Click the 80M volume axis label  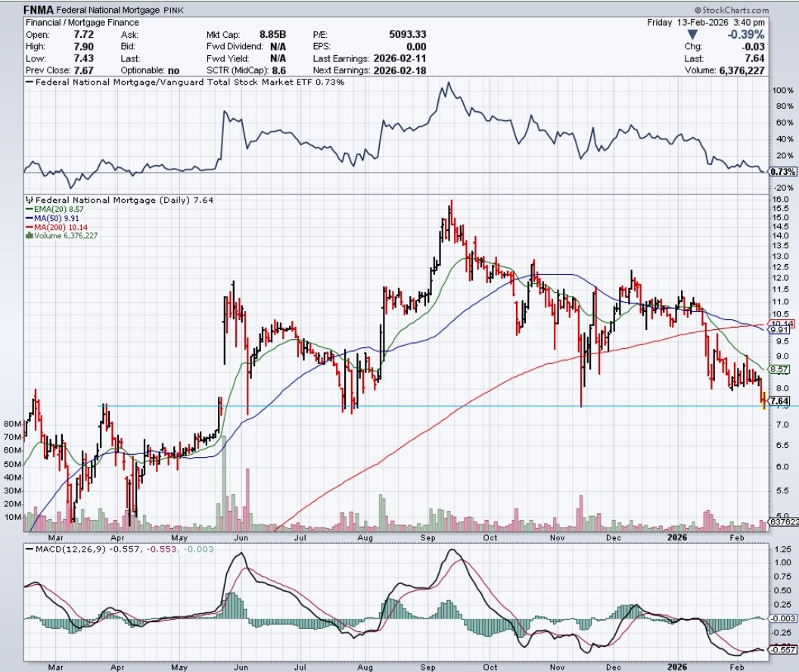click(x=12, y=424)
